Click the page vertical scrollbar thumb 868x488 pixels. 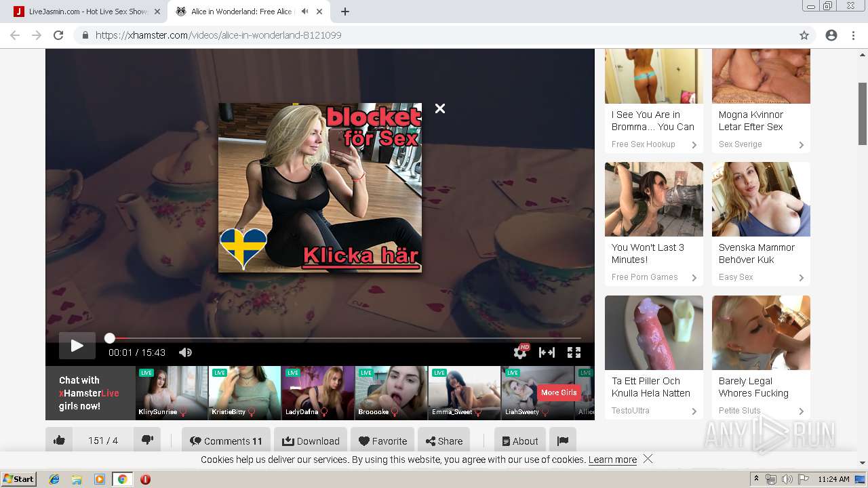pyautogui.click(x=862, y=113)
